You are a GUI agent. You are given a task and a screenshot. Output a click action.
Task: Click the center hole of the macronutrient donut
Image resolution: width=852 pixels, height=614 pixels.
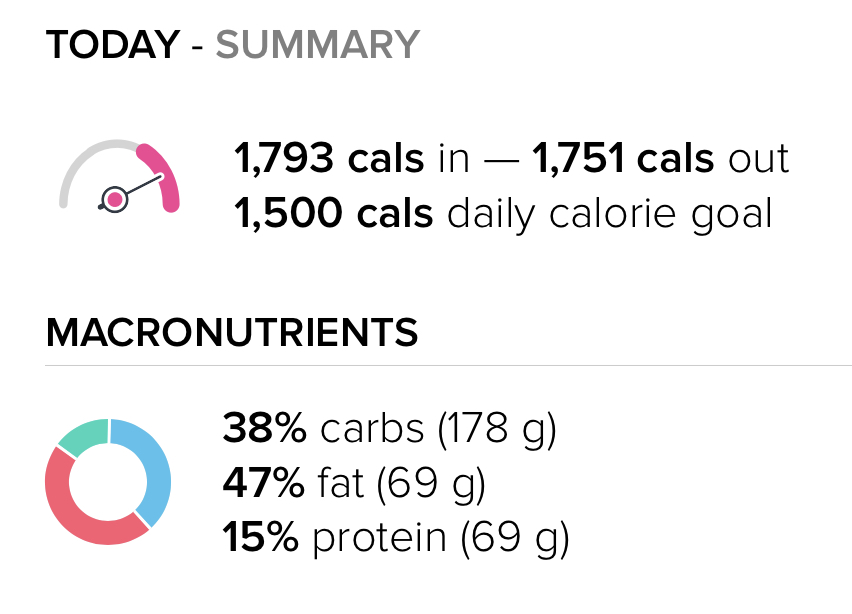pyautogui.click(x=108, y=482)
